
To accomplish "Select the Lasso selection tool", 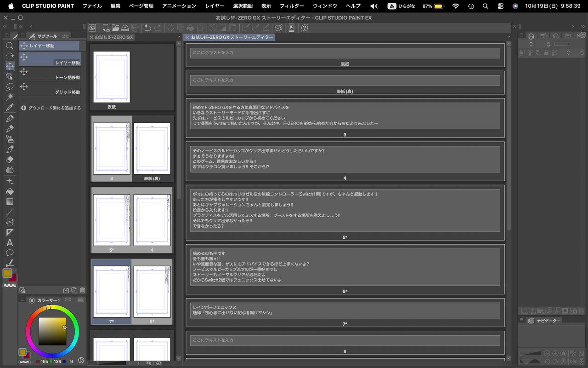I will click(x=10, y=86).
